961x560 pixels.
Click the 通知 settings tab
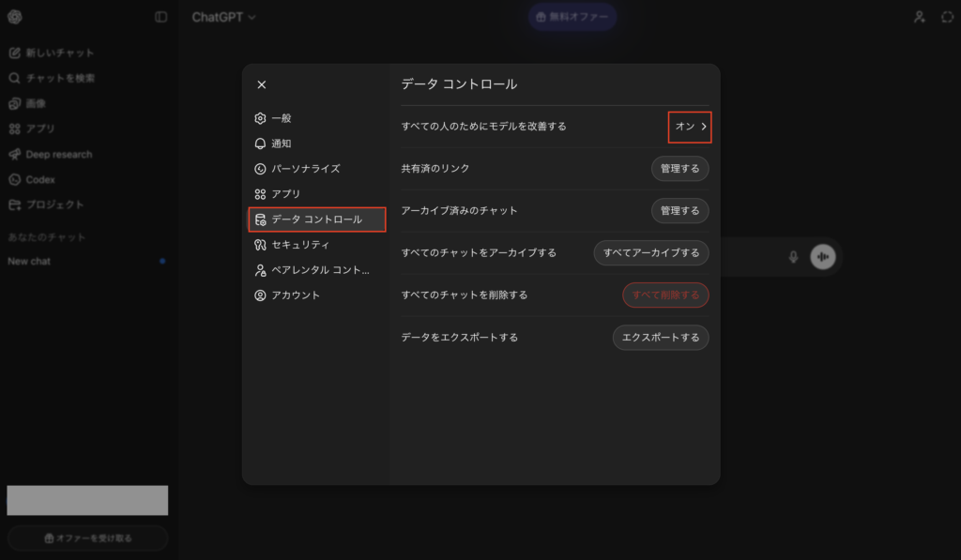282,144
